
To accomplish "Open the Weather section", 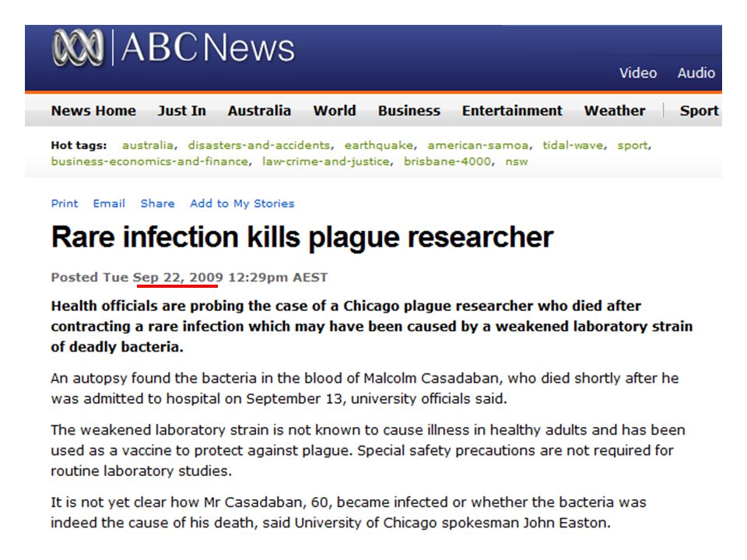I will [615, 110].
